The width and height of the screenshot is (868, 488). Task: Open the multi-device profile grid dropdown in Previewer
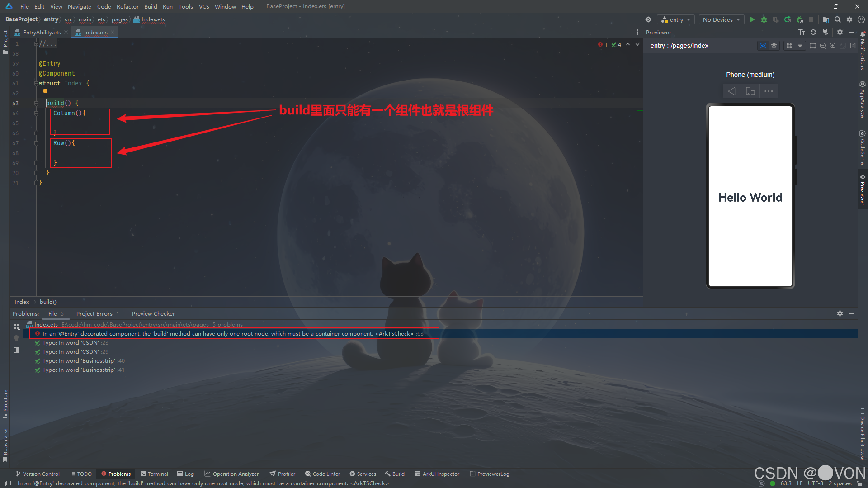794,46
